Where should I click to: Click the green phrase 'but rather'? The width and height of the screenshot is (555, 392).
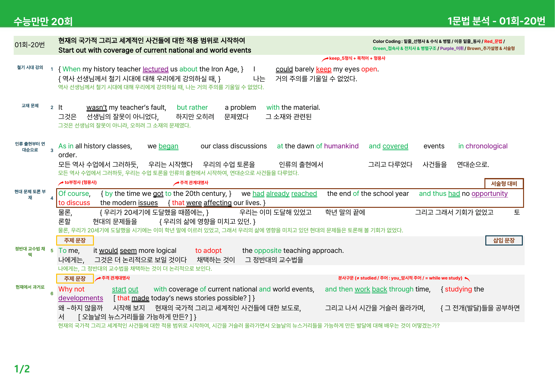pyautogui.click(x=192, y=108)
